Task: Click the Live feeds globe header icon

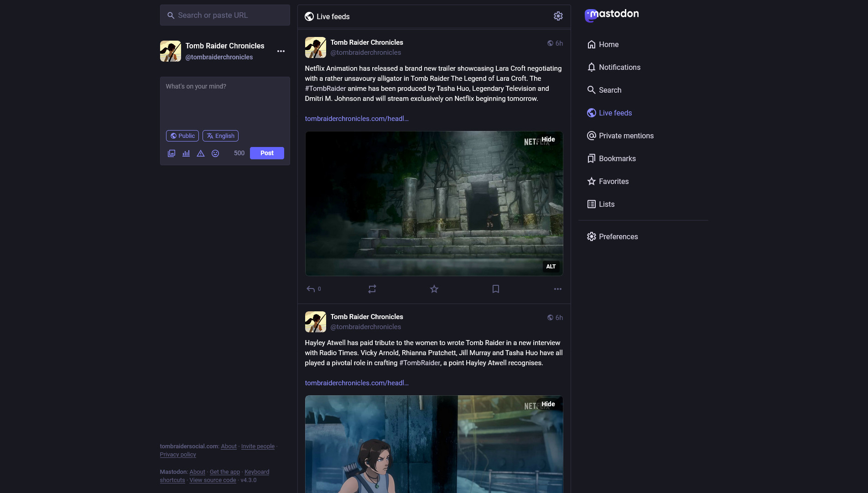Action: pyautogui.click(x=309, y=16)
